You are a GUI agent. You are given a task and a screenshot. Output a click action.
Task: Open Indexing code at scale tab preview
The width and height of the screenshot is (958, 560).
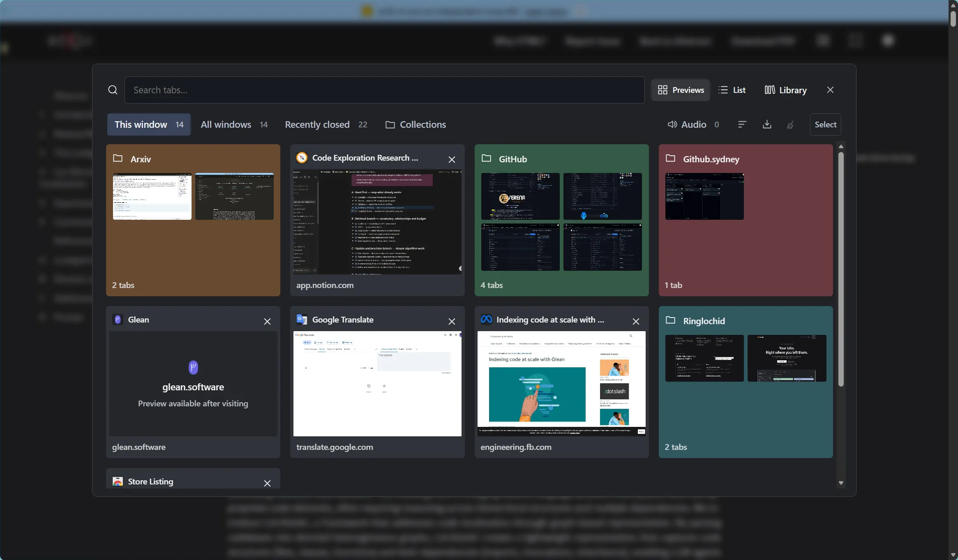click(561, 384)
